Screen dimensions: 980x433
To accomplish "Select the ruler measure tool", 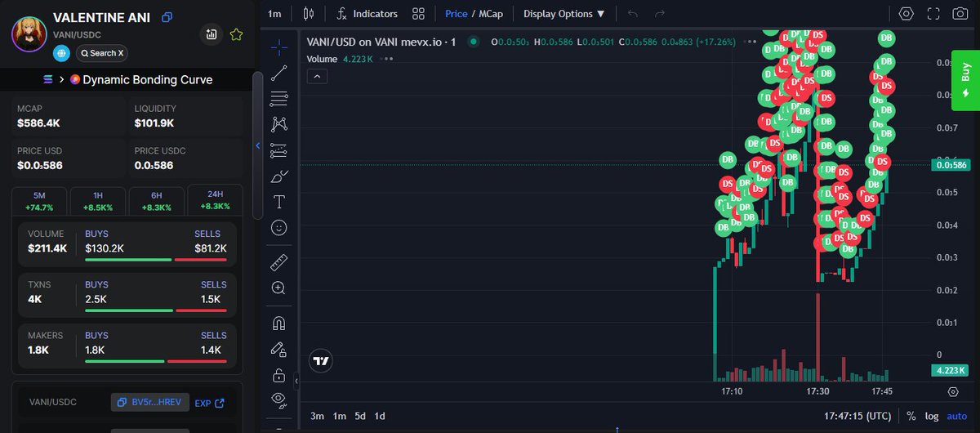I will click(279, 263).
